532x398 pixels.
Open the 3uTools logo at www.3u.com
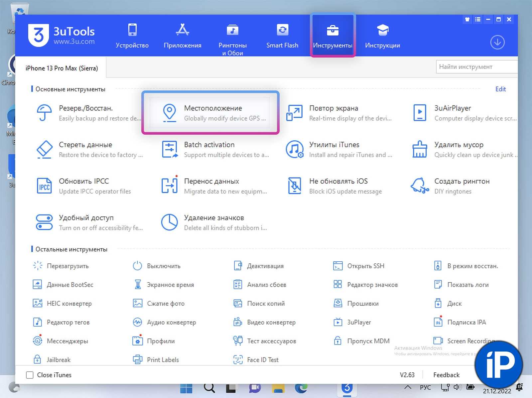point(62,35)
